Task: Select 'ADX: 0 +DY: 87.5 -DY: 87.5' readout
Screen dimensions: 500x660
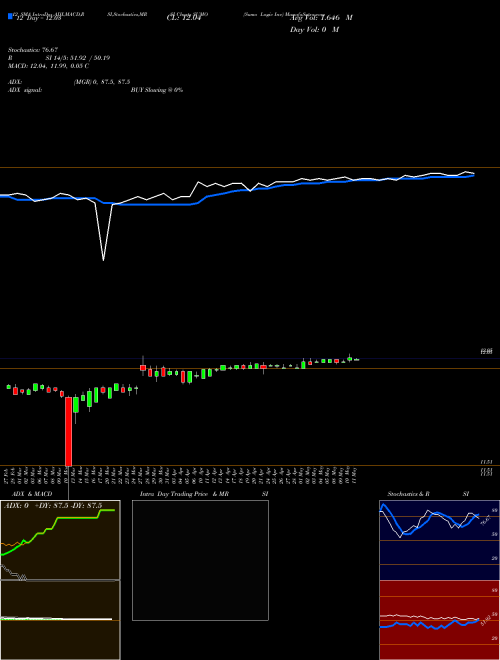Action: [53, 506]
